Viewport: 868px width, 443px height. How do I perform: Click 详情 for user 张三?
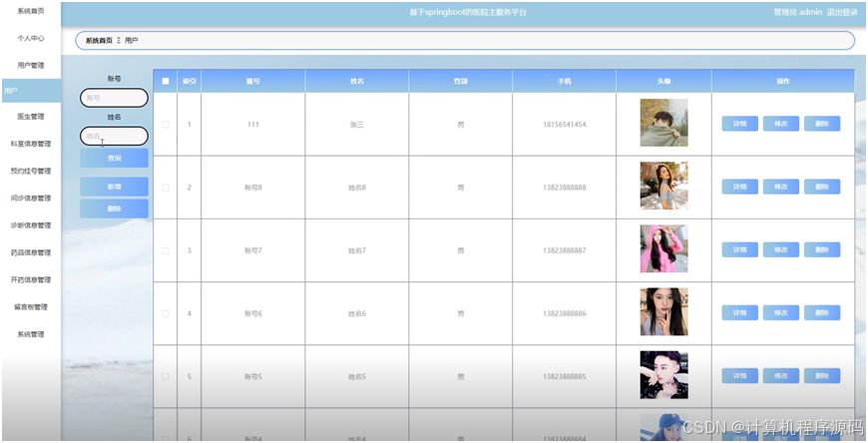[x=739, y=124]
